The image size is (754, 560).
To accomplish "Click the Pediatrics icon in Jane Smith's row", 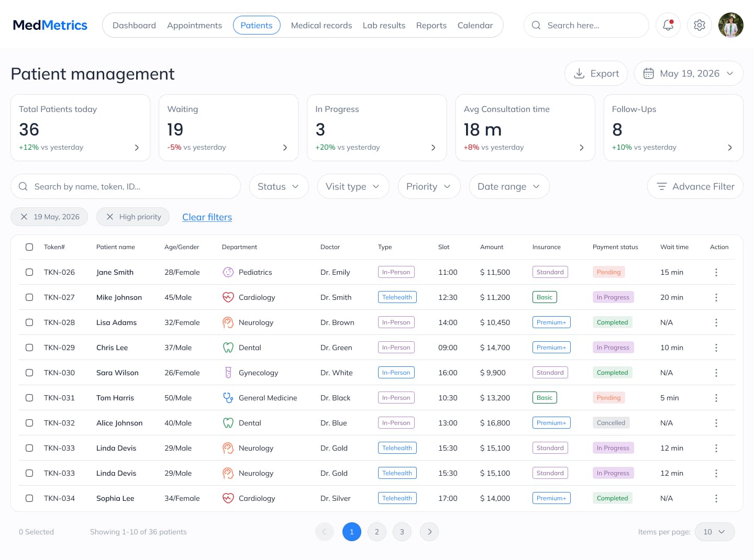I will [x=228, y=272].
